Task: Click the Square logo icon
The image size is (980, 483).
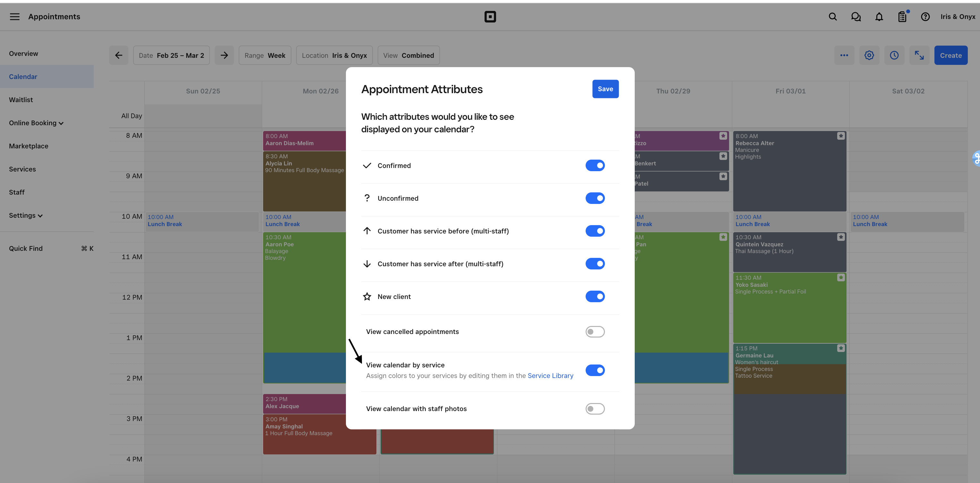Action: coord(490,17)
